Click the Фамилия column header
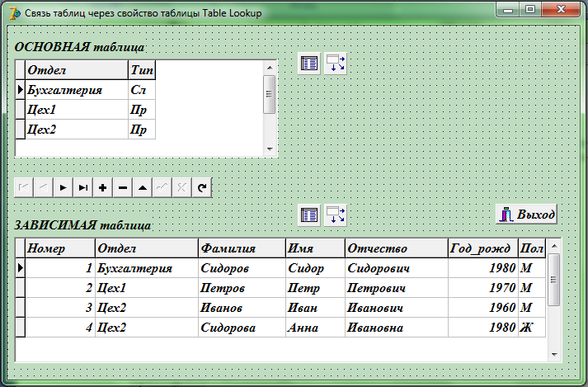Screen dimensions: 588x387 [x=242, y=248]
